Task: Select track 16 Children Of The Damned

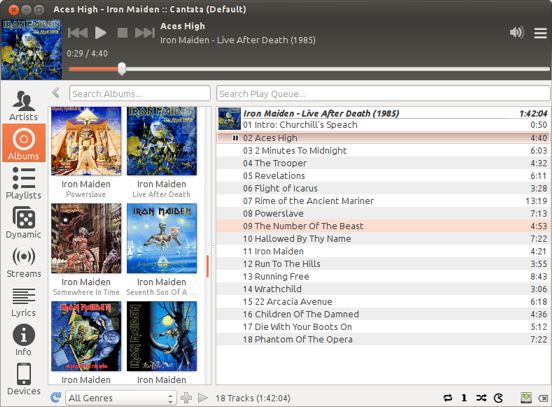Action: (x=383, y=314)
